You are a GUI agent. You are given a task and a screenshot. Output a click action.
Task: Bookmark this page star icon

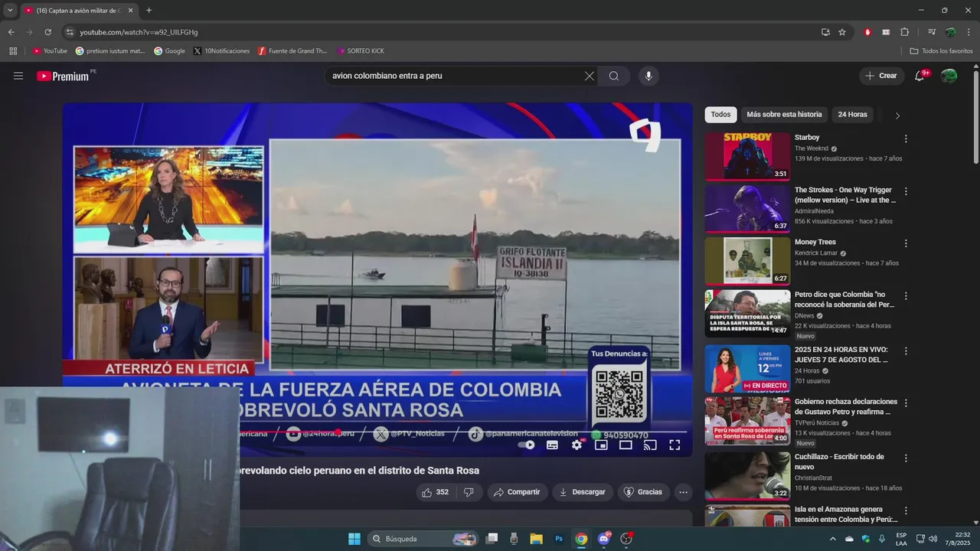pos(842,32)
